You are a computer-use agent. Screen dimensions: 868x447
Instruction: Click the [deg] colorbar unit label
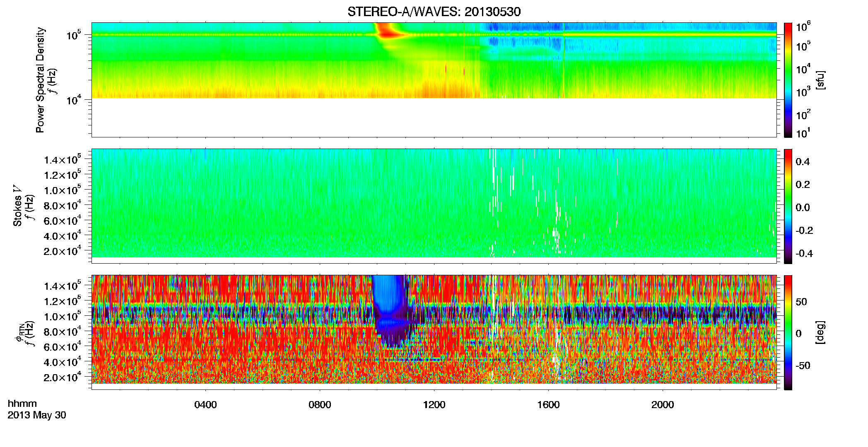point(820,332)
